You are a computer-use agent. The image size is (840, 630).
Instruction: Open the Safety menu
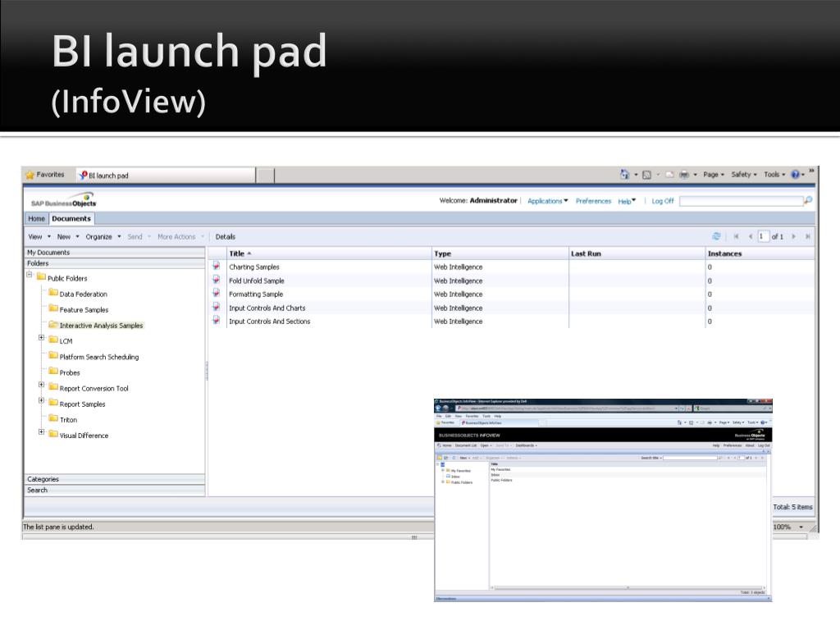(744, 175)
